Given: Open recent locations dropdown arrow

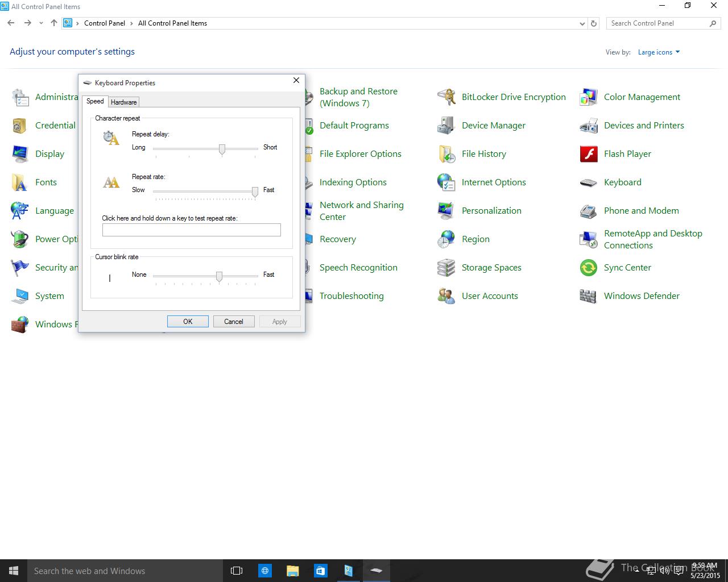Looking at the screenshot, I should coord(41,23).
